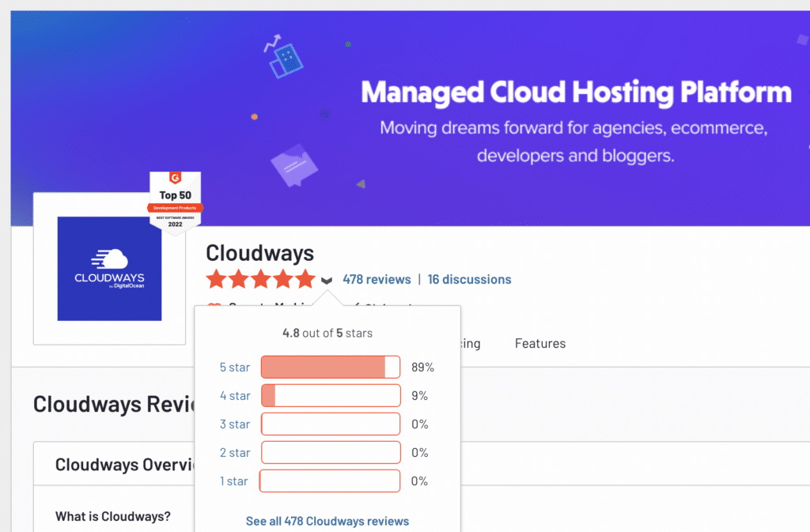
Task: Click the 9% value
Action: coord(419,396)
